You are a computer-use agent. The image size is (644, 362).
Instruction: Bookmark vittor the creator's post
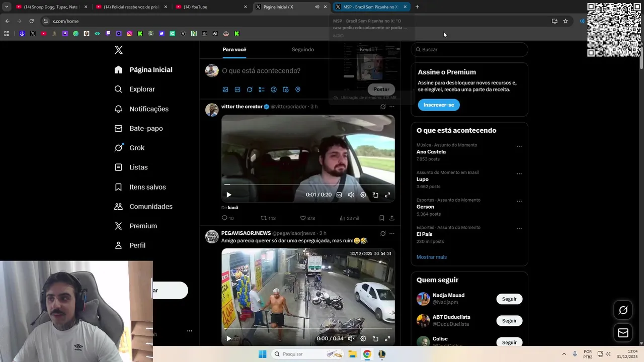(x=382, y=218)
